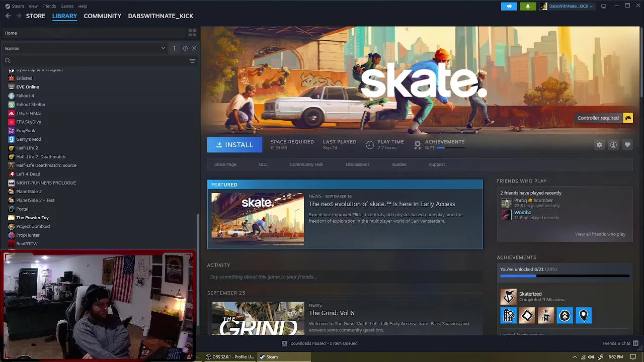644x362 pixels.
Task: Open the taskbar clock 8:52 PM
Action: (x=616, y=357)
